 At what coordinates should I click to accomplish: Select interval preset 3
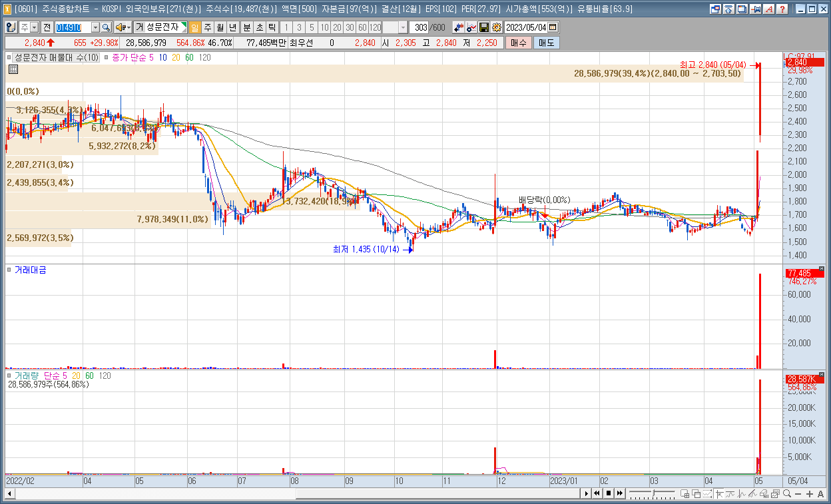(x=299, y=27)
